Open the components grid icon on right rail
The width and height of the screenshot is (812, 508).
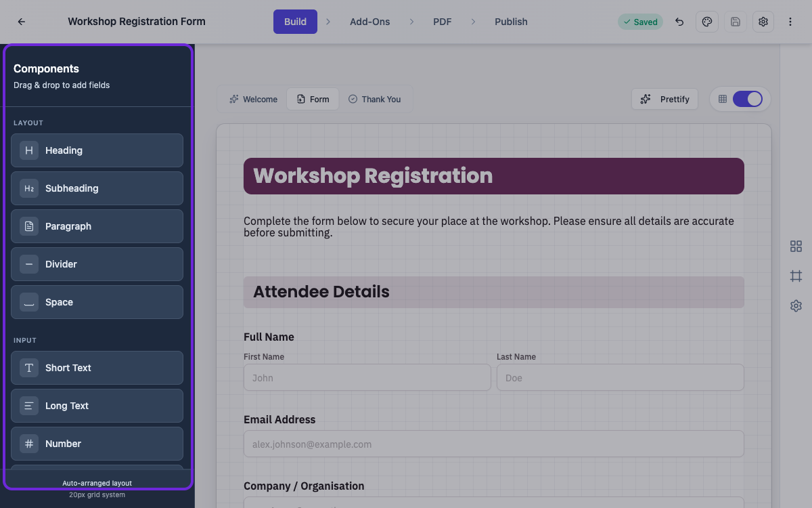(x=796, y=247)
